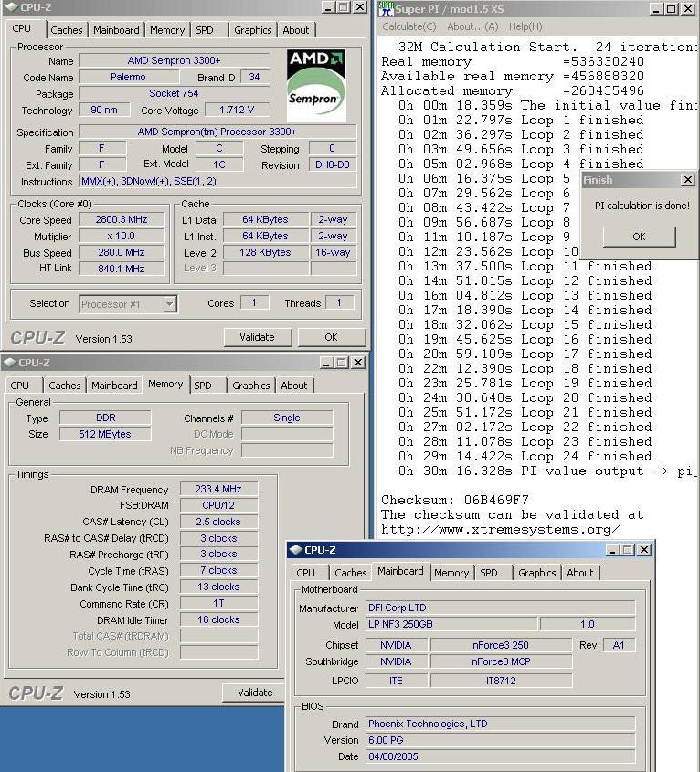700x772 pixels.
Task: Click the Chipset value nForce3 250
Action: pyautogui.click(x=501, y=645)
